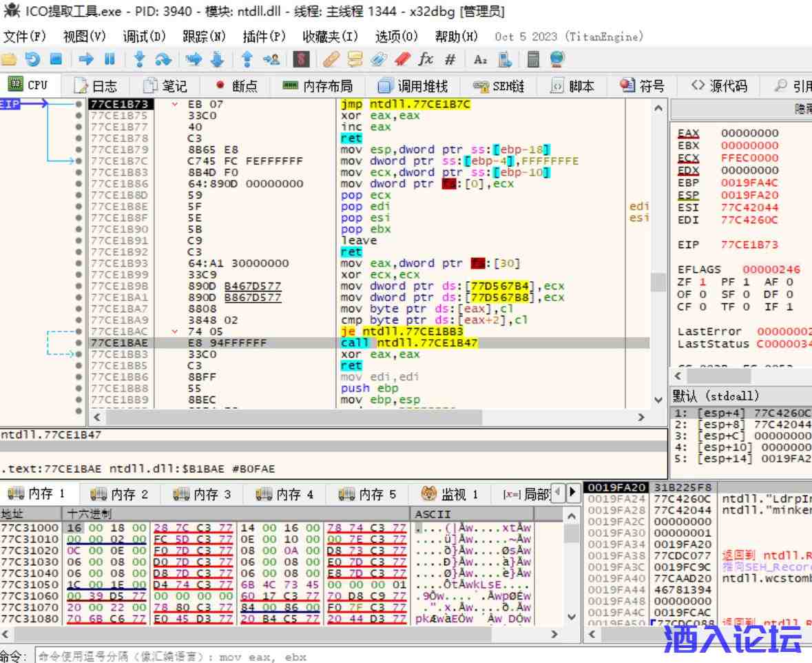Screen dimensions: 812x663
Task: Toggle breakpoint bullet at address 77CE1B75
Action: pos(79,116)
